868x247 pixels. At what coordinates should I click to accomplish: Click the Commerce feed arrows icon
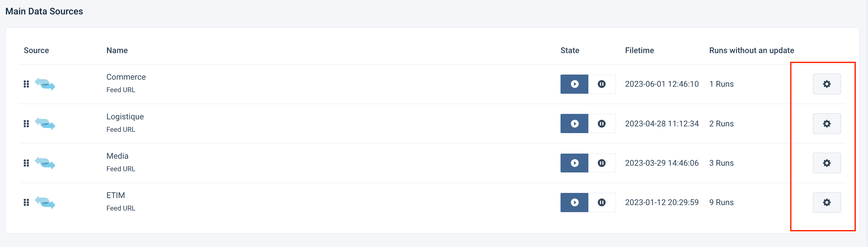pyautogui.click(x=45, y=84)
